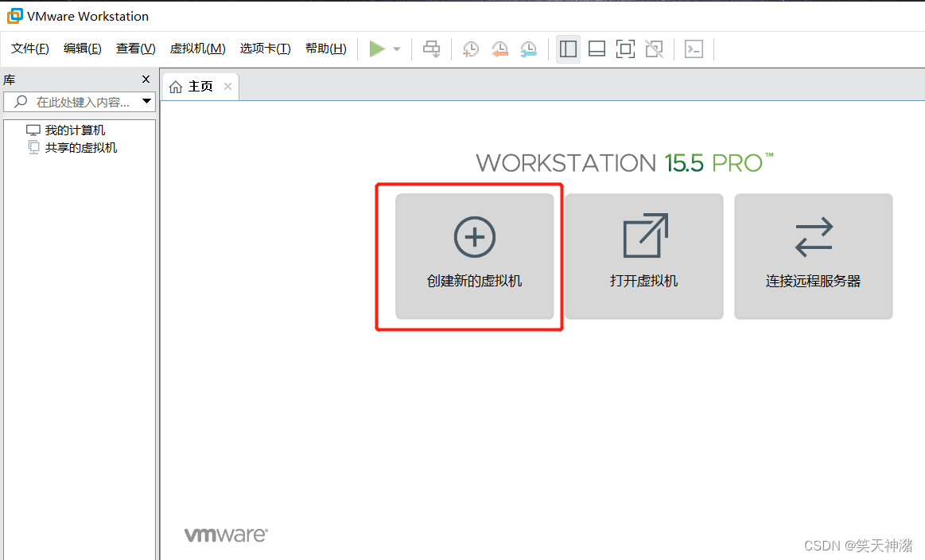Toggle the library sidebar view icon
925x560 pixels.
pyautogui.click(x=568, y=49)
